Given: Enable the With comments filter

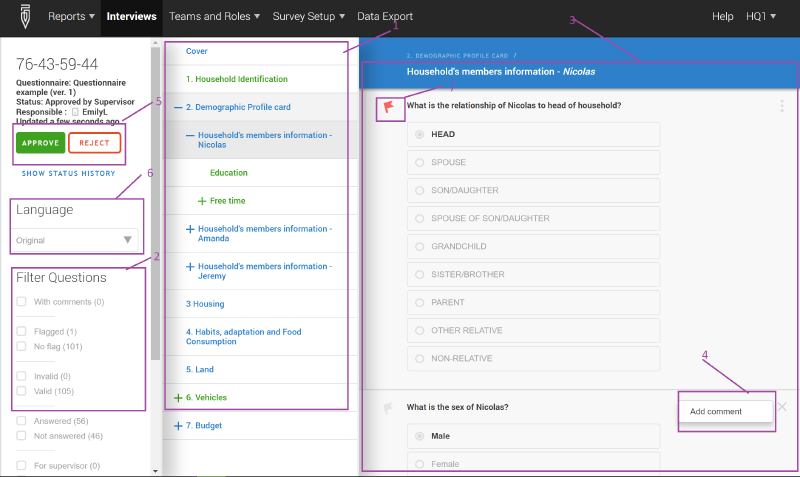Looking at the screenshot, I should (22, 301).
